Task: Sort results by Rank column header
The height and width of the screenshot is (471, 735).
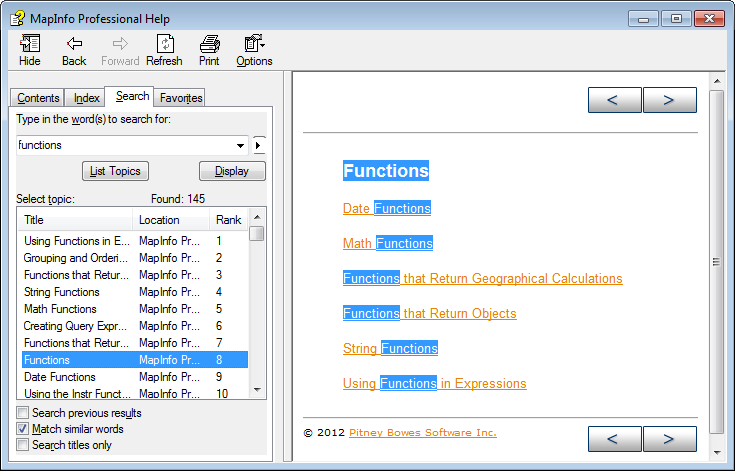Action: click(x=229, y=220)
